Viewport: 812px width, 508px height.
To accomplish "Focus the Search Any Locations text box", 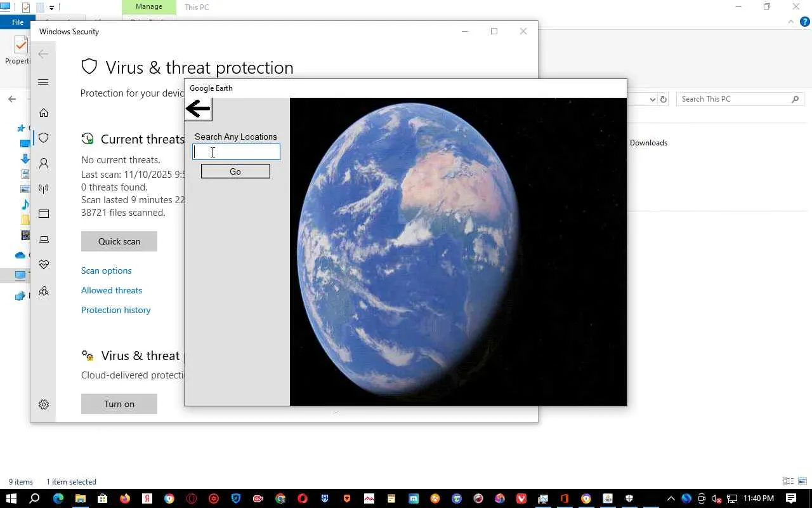I will (236, 152).
